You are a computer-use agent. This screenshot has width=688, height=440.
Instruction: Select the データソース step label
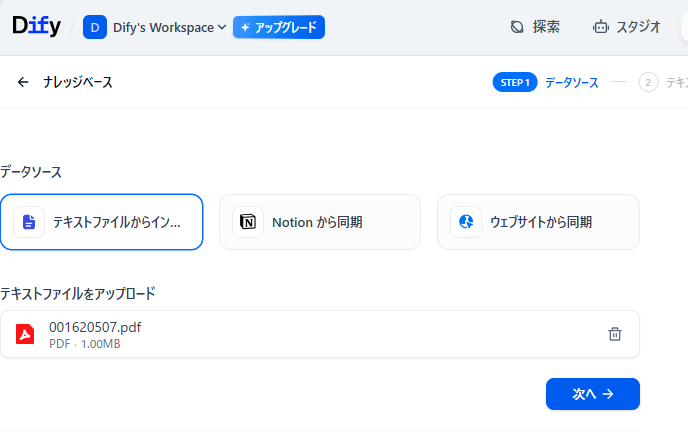coord(572,82)
